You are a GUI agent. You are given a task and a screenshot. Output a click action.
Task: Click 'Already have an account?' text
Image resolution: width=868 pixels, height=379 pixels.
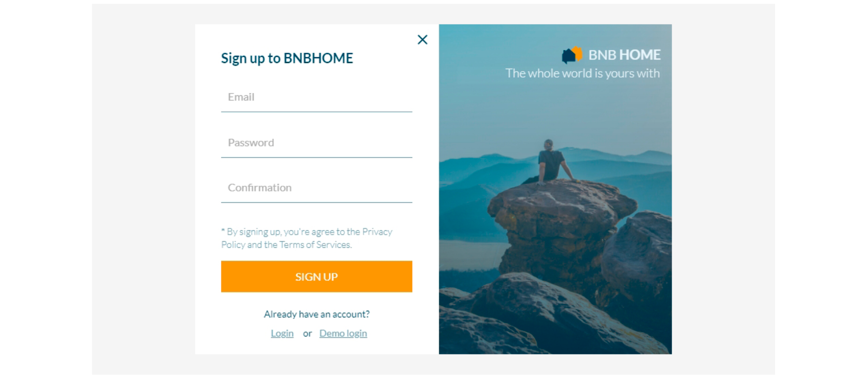(x=316, y=314)
